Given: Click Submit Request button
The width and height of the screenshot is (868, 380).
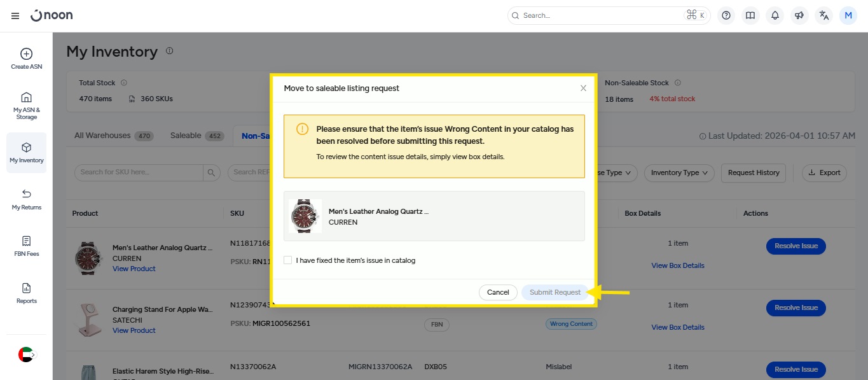Looking at the screenshot, I should pyautogui.click(x=555, y=292).
